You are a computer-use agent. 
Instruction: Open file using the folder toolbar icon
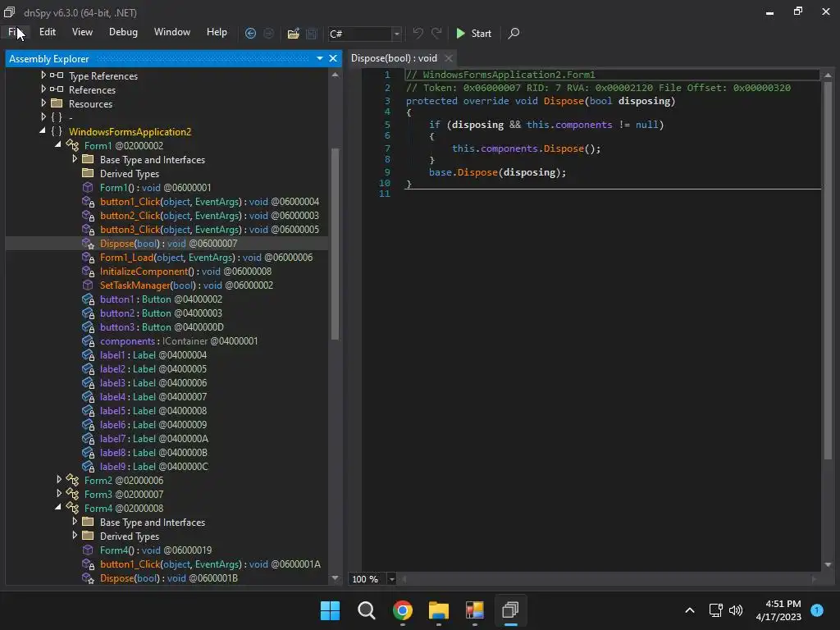(x=293, y=34)
